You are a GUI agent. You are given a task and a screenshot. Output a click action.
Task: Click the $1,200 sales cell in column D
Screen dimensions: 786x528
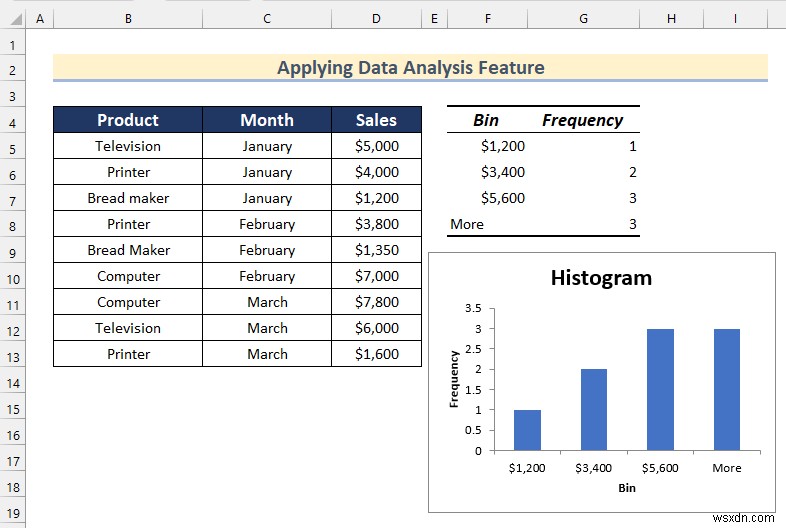tap(376, 198)
